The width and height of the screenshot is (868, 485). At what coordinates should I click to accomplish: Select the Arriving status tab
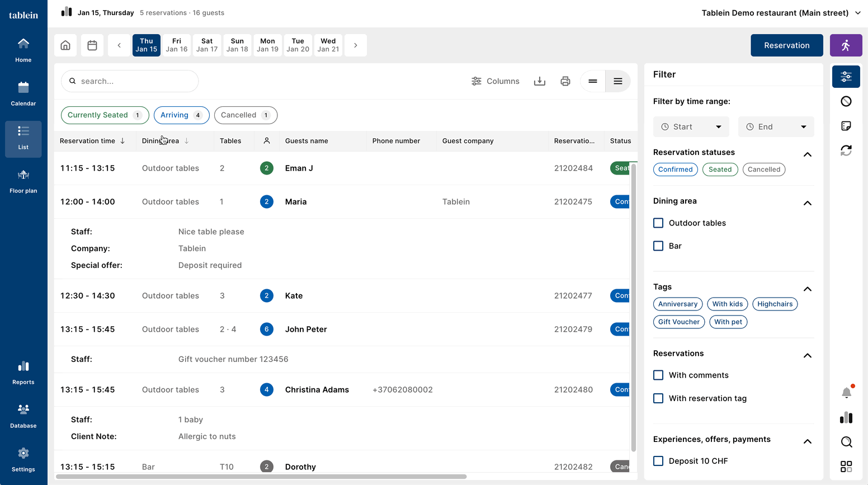click(181, 115)
